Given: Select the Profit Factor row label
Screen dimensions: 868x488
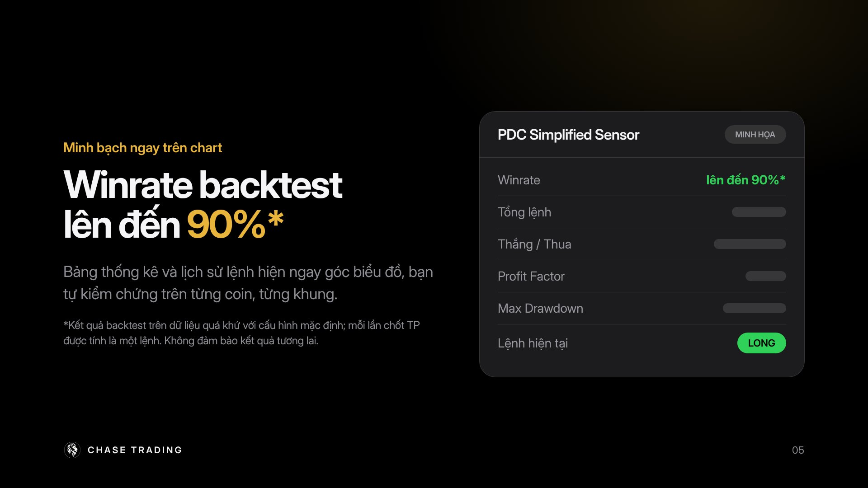Looking at the screenshot, I should 531,276.
